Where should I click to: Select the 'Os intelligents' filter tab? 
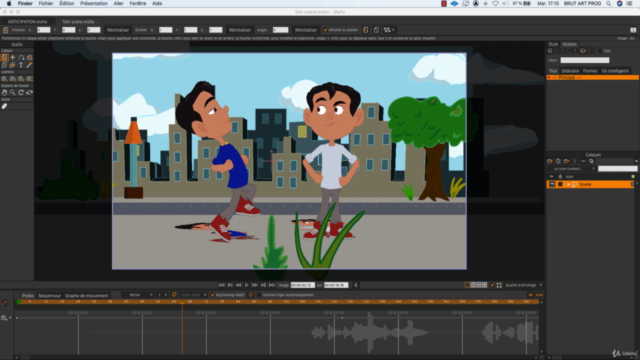[615, 71]
